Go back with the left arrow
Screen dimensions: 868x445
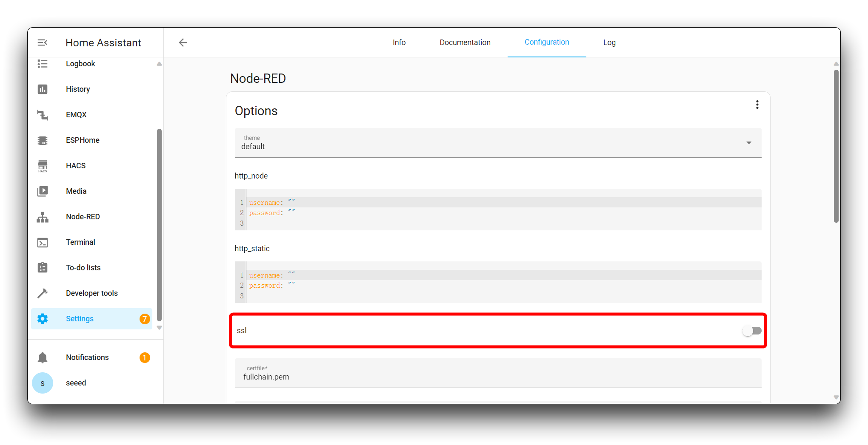pyautogui.click(x=183, y=43)
